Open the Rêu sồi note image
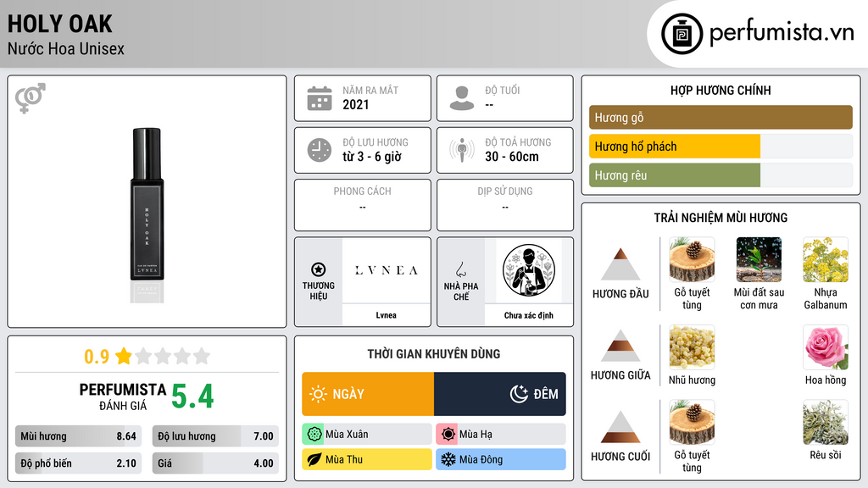This screenshot has width=868, height=488. tap(826, 422)
